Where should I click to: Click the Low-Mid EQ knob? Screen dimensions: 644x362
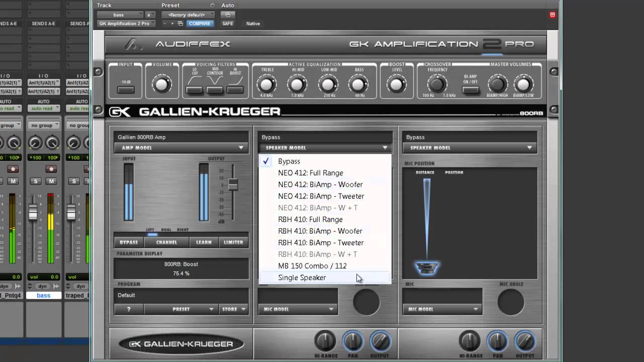328,83
